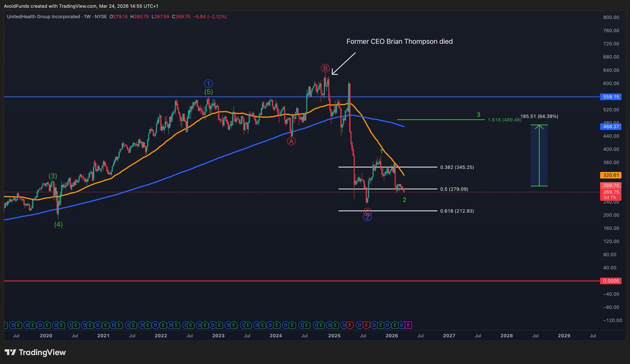
Task: Select the blue price-range measurement box
Action: (x=539, y=155)
